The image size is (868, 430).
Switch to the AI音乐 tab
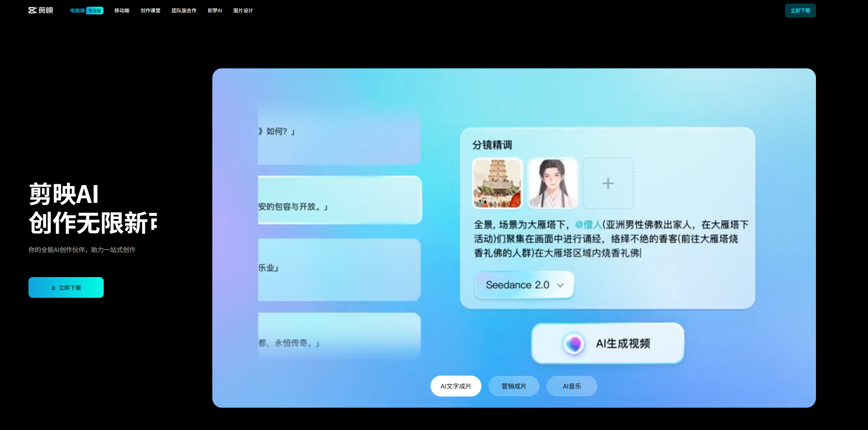click(572, 386)
